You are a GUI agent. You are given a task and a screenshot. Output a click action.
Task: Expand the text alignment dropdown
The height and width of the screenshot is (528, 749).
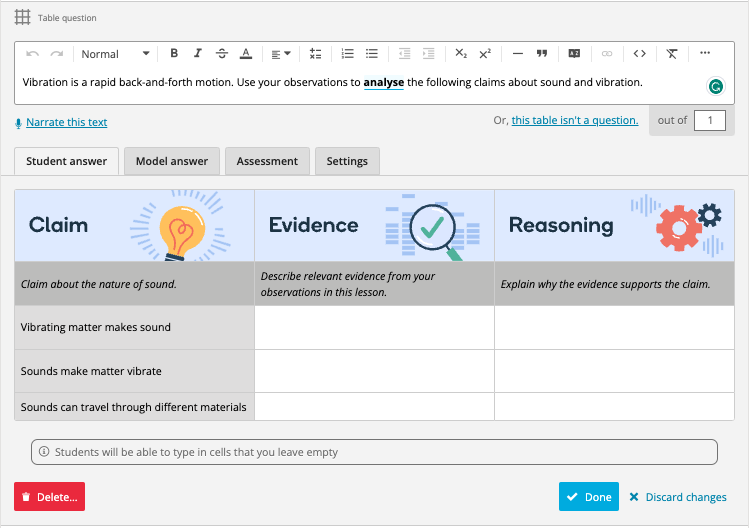(x=281, y=54)
